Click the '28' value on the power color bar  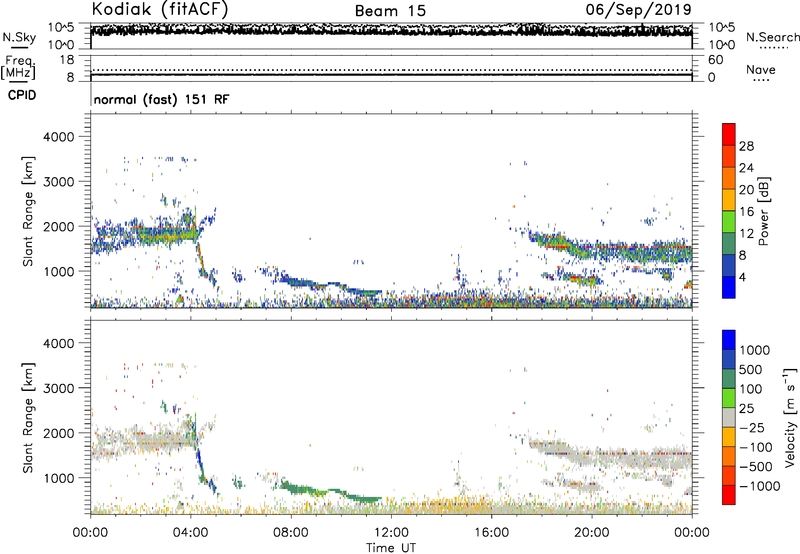pos(746,146)
